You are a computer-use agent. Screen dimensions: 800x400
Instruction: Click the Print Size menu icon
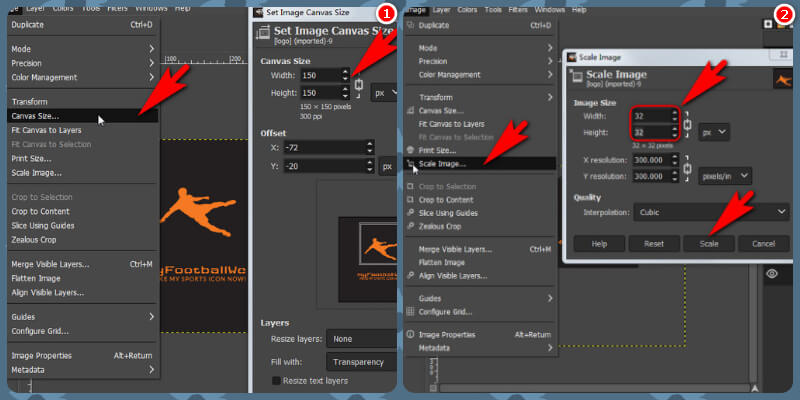[x=411, y=150]
